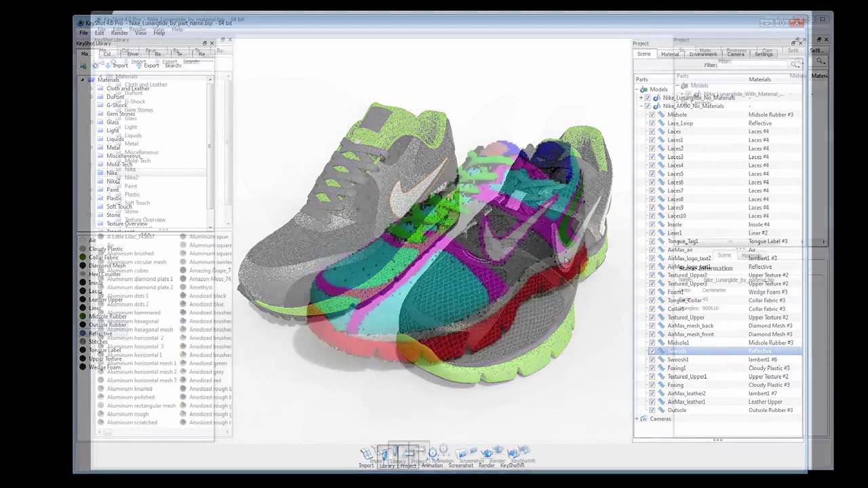
Task: Expand the Nike_Lunarglide_No_Materials model node
Action: 641,98
